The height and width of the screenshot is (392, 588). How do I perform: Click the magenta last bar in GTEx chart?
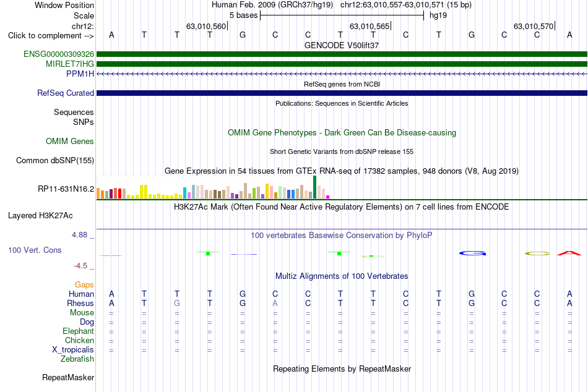tap(328, 197)
